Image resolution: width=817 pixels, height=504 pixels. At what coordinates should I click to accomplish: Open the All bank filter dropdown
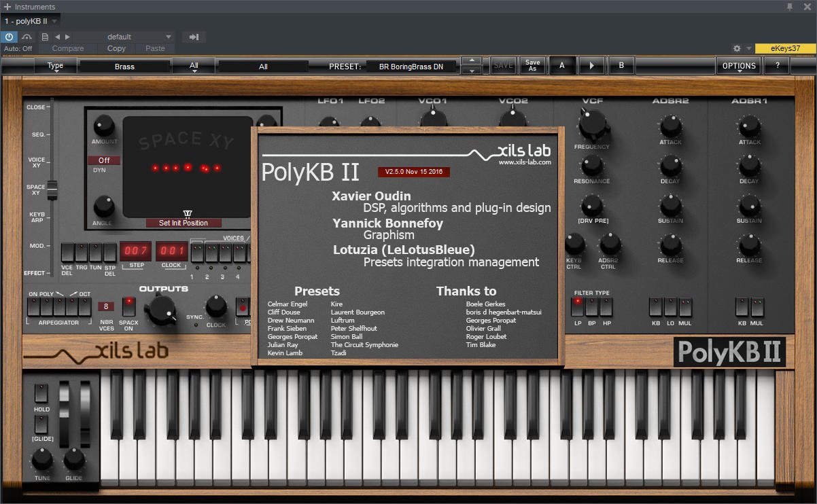194,66
